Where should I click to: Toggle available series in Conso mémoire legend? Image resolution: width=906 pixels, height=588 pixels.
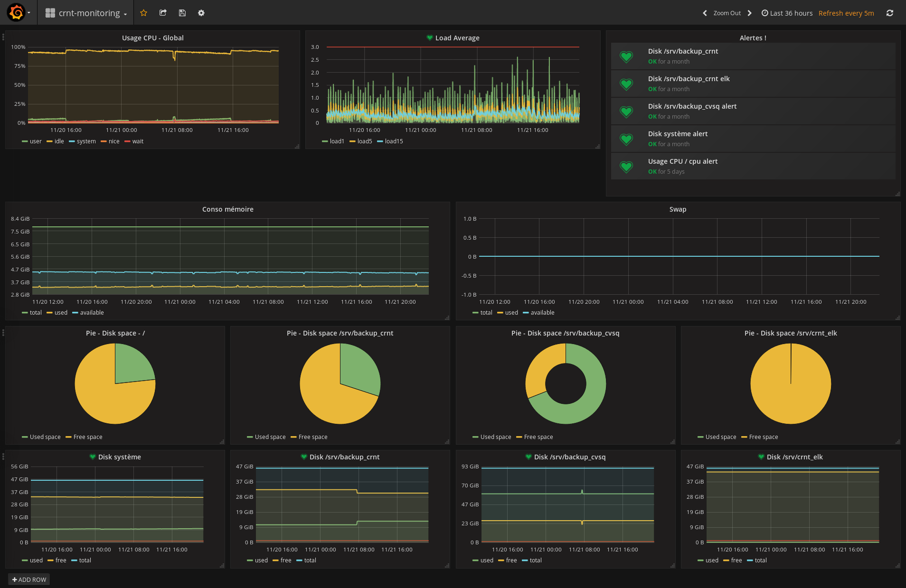click(x=91, y=313)
